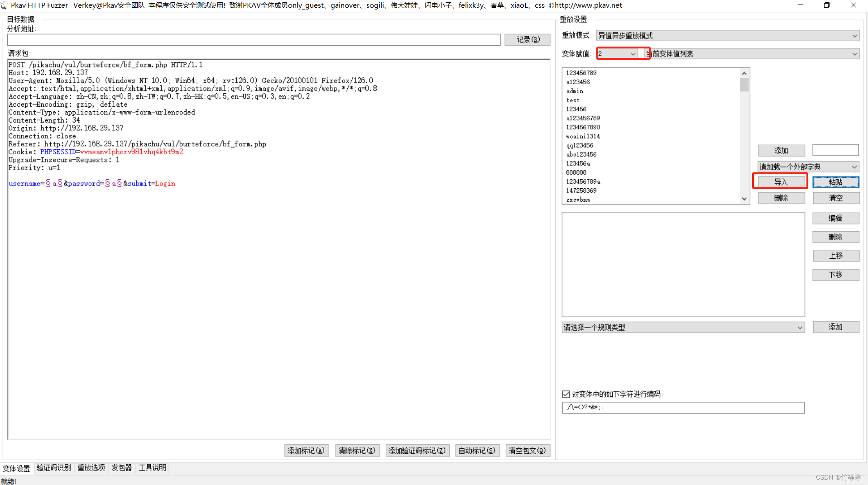
Task: Click the value list scroll down arrow
Action: [744, 199]
